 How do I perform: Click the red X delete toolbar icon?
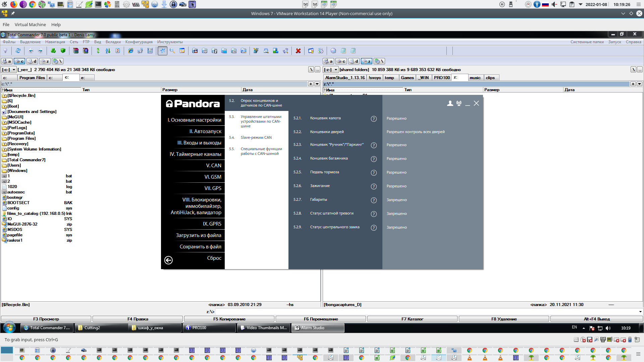pyautogui.click(x=298, y=51)
